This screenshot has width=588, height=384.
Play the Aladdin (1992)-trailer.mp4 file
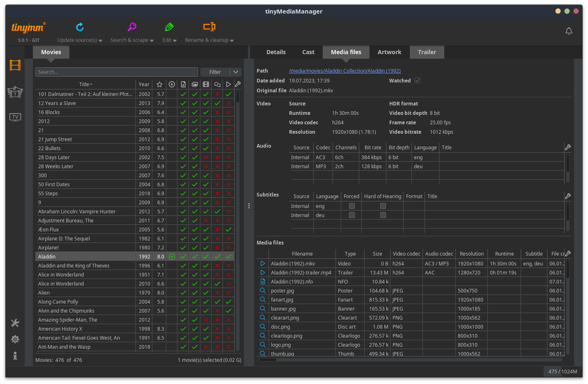pyautogui.click(x=263, y=272)
